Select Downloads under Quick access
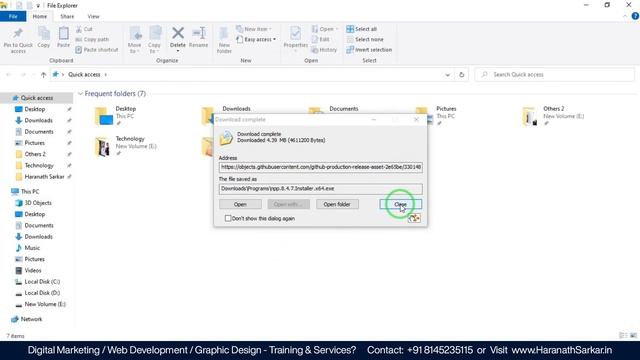This screenshot has height=360, width=640. coord(38,120)
